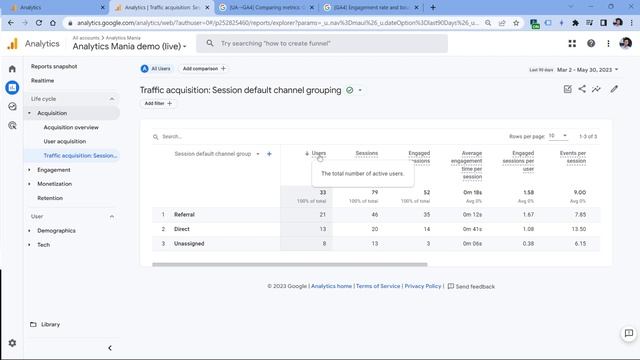The image size is (640, 360).
Task: Switch to the first Analytics browser tab
Action: 56,7
